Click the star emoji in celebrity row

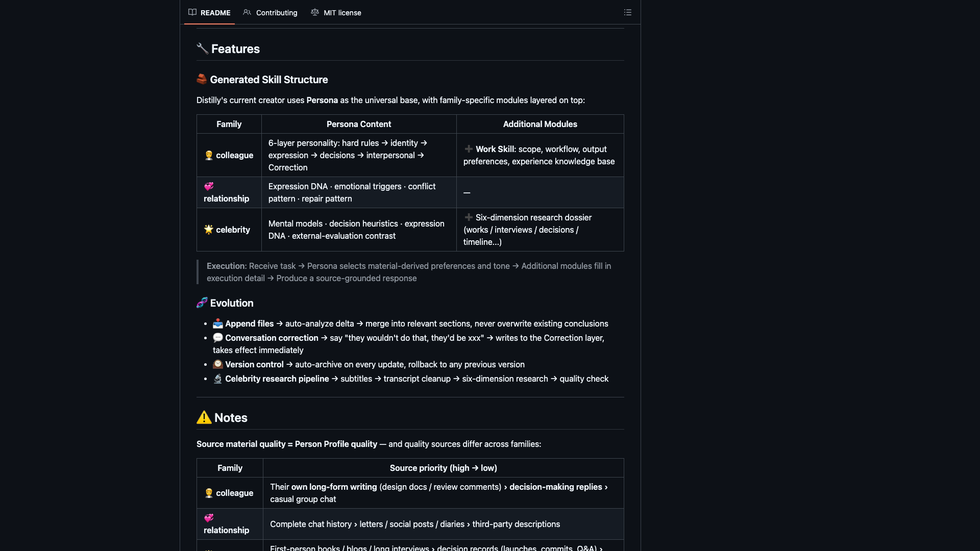coord(209,230)
